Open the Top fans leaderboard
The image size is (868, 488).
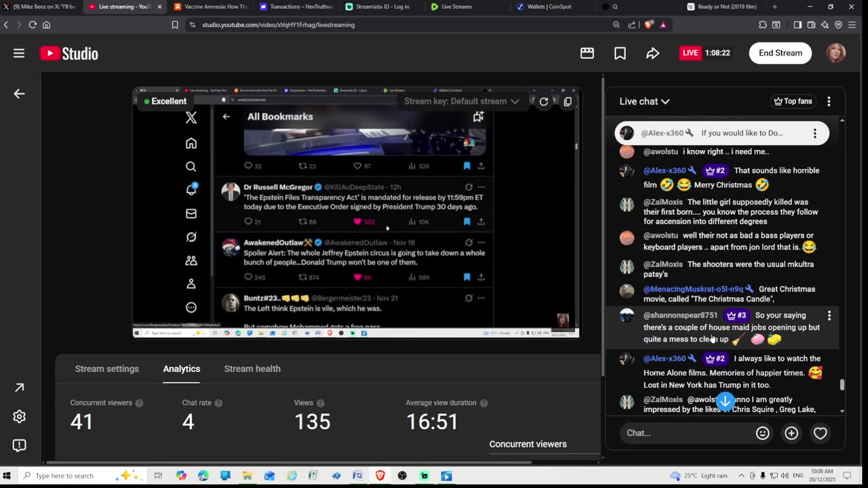coord(793,102)
